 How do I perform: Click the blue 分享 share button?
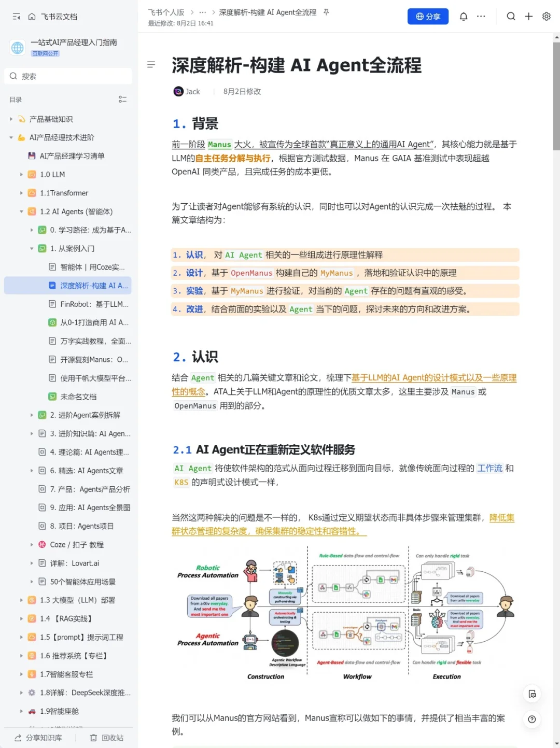click(x=428, y=16)
